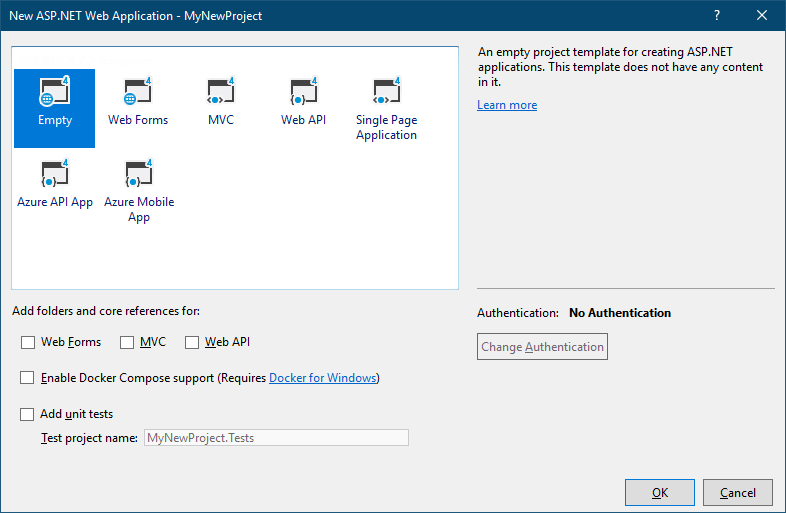This screenshot has height=513, width=786.
Task: Click the 'Test project name:' label
Action: tap(89, 438)
